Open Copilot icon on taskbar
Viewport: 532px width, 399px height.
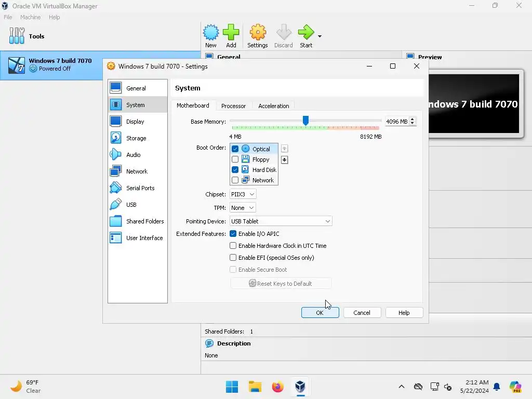(515, 387)
